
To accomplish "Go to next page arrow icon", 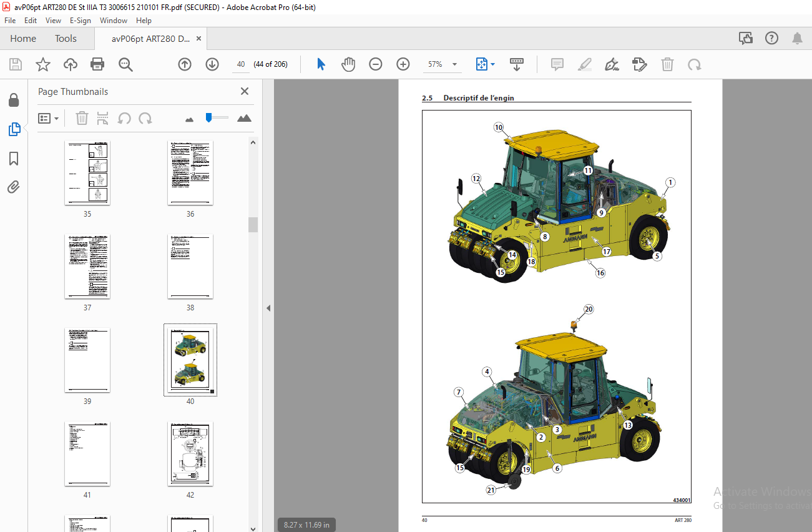I will click(x=212, y=64).
